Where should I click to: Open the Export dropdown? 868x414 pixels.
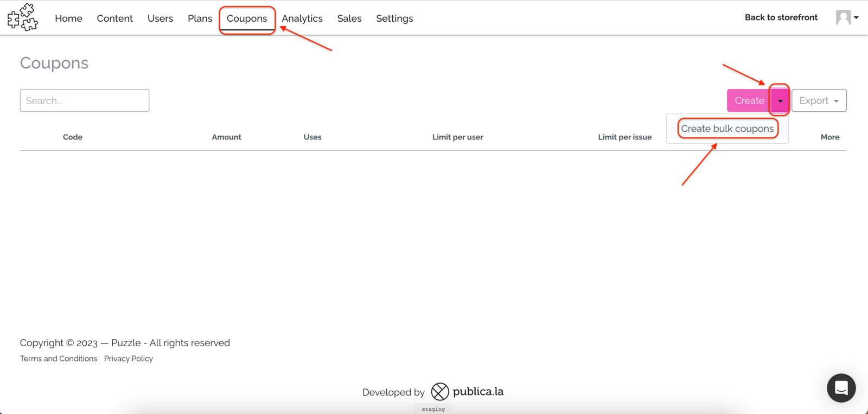pos(819,100)
